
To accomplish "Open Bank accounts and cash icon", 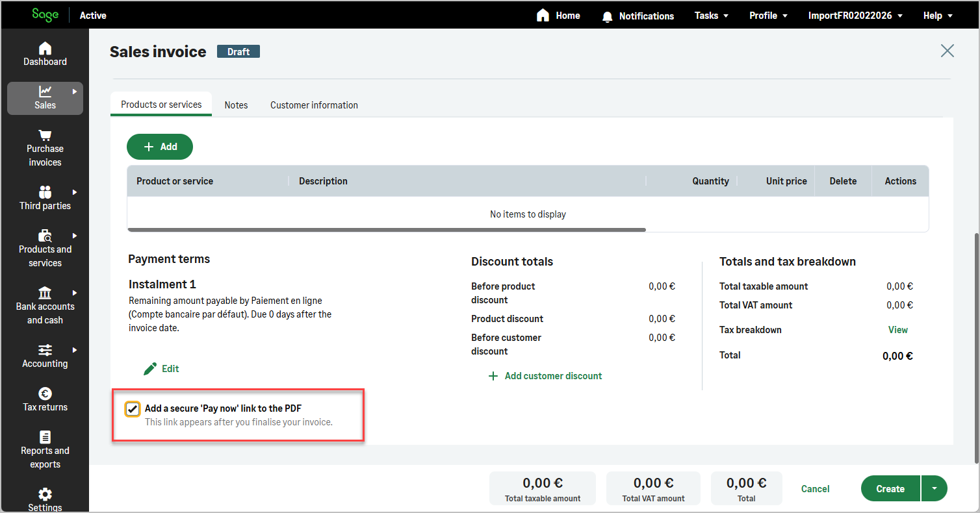I will pyautogui.click(x=45, y=293).
